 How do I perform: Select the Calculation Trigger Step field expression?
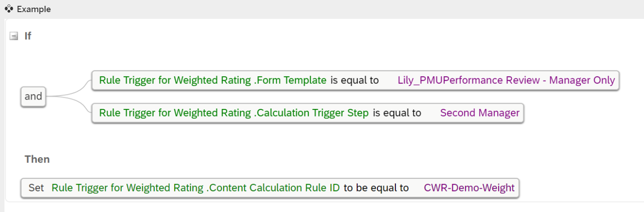(234, 113)
